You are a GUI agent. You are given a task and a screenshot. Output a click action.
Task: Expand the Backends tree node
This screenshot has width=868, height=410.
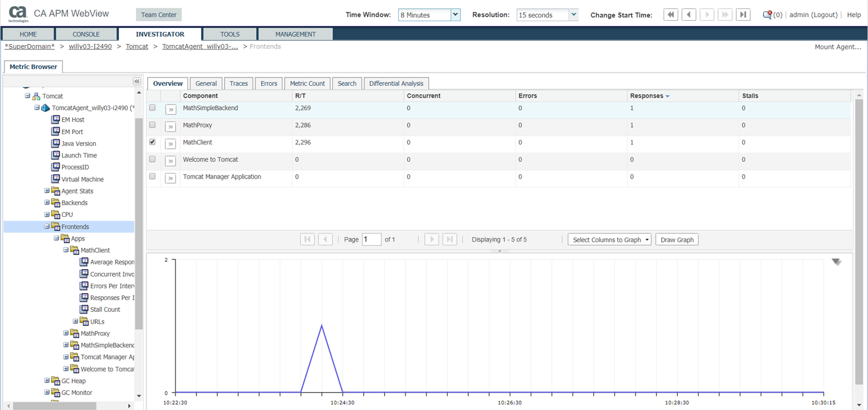pos(47,203)
